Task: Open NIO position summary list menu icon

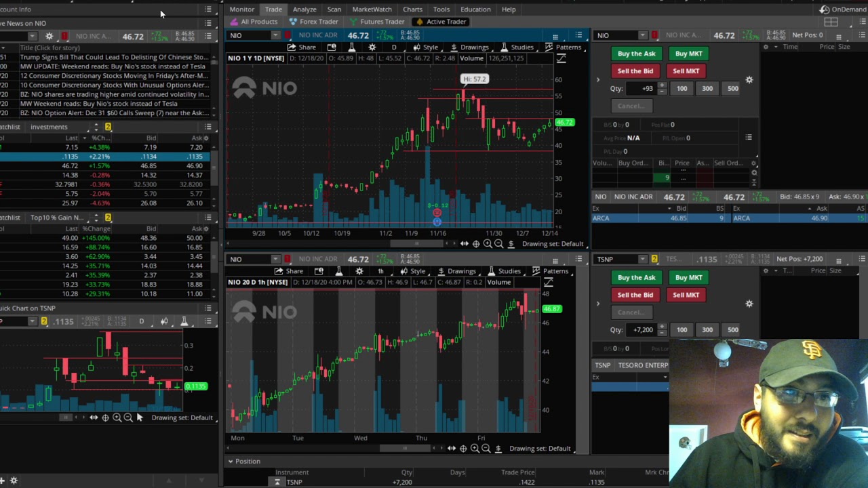Action: [749, 138]
